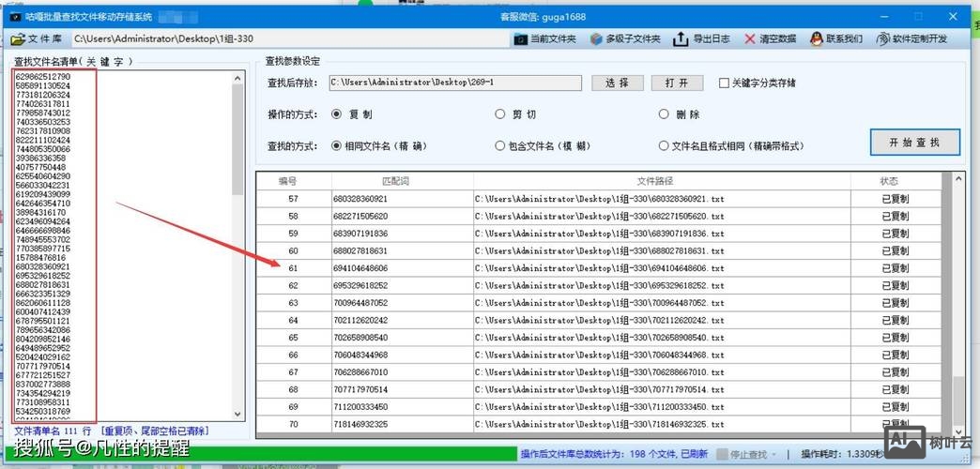The width and height of the screenshot is (980, 469).
Task: Select keyword 629862512790 in the list
Action: (43, 77)
